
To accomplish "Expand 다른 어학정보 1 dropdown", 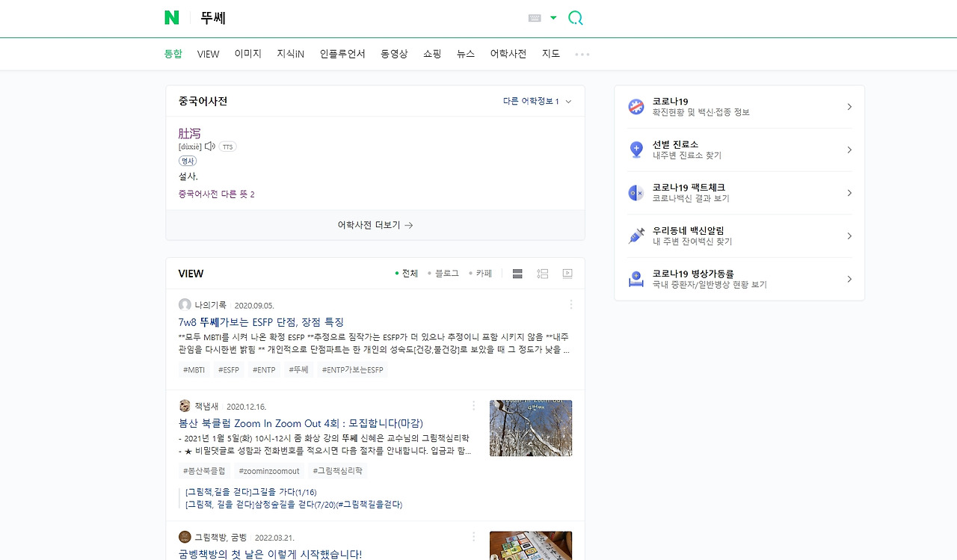I will click(x=538, y=102).
